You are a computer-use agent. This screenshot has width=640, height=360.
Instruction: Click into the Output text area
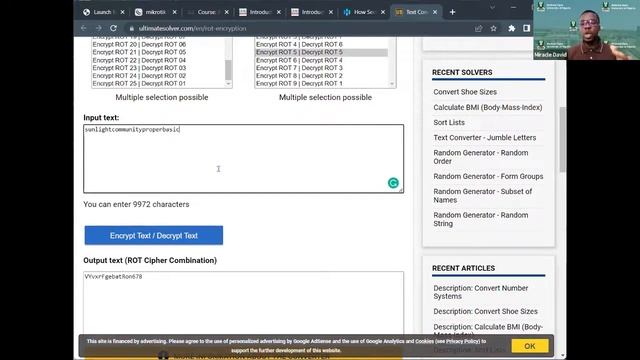pos(243,304)
